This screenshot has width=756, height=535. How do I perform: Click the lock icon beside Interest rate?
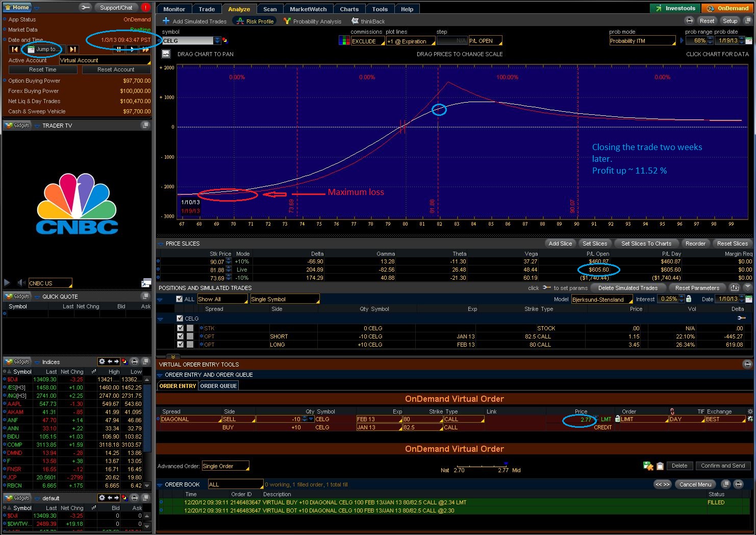tap(688, 299)
